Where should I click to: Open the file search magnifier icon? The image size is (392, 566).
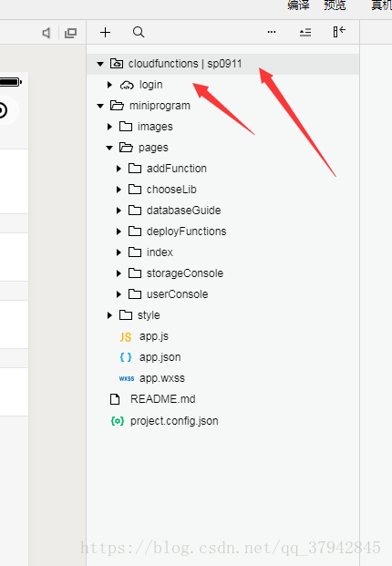point(139,32)
